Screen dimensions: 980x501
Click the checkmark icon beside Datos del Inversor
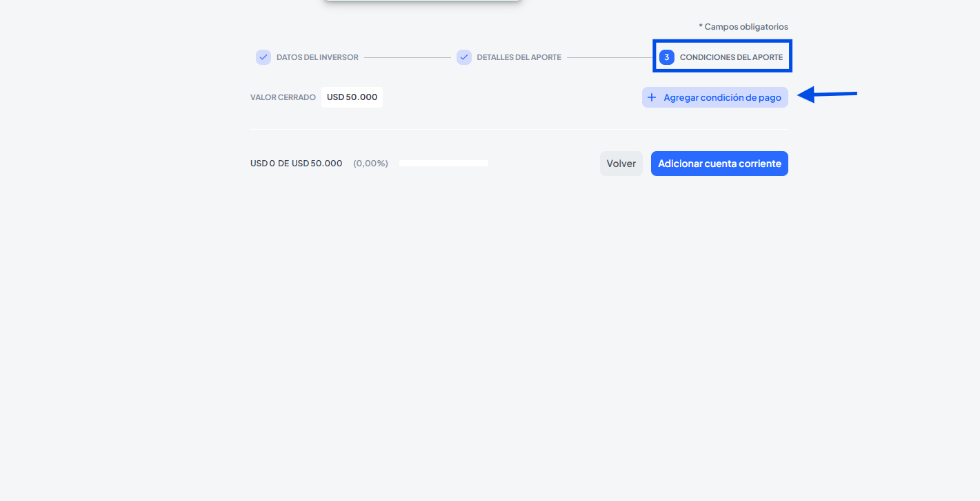[x=263, y=57]
